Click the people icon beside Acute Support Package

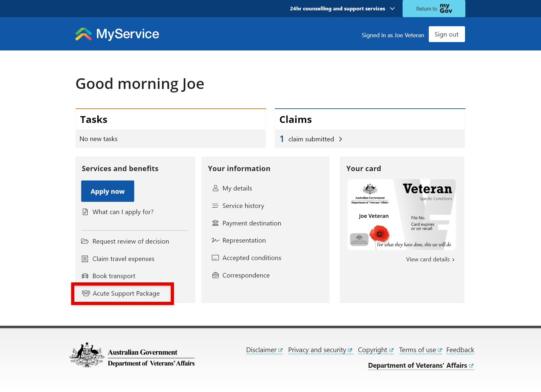tap(86, 293)
